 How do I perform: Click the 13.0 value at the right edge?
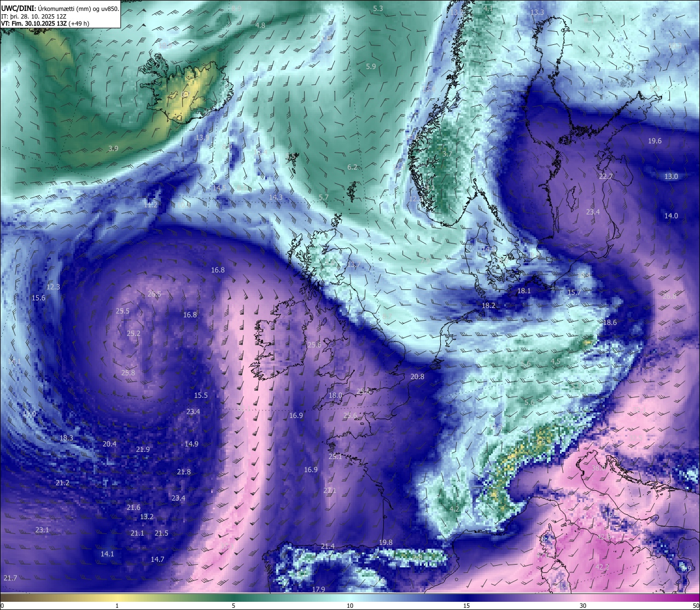[671, 177]
